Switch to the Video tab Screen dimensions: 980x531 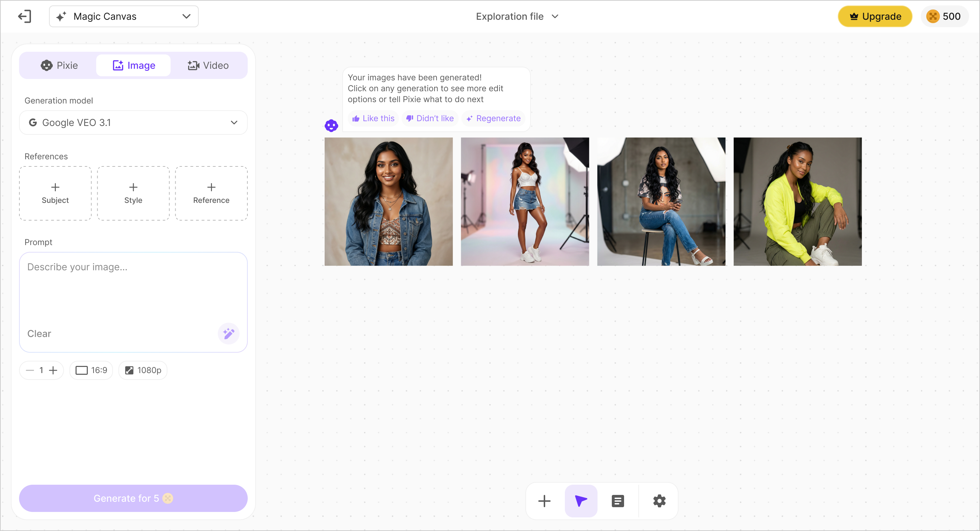point(208,65)
